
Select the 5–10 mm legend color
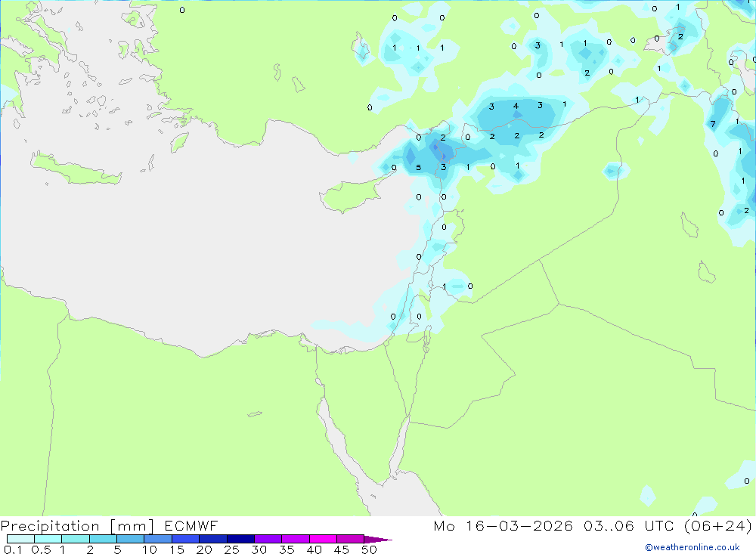click(x=131, y=539)
